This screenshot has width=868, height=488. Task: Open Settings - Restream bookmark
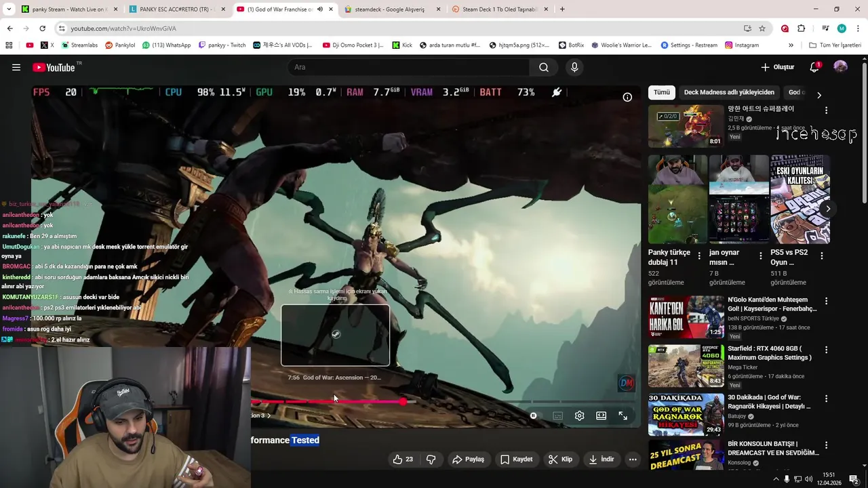(689, 45)
